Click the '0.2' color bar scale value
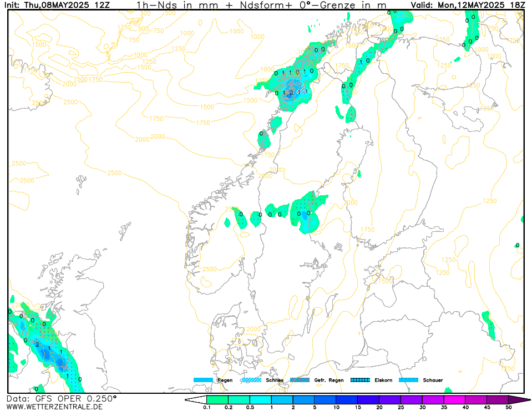532x411 pixels. [229, 407]
